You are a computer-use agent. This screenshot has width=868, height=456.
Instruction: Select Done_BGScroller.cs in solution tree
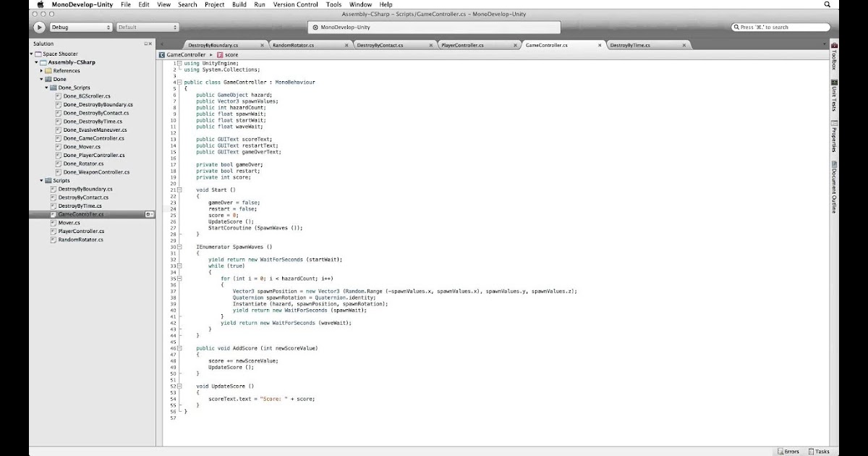(87, 96)
